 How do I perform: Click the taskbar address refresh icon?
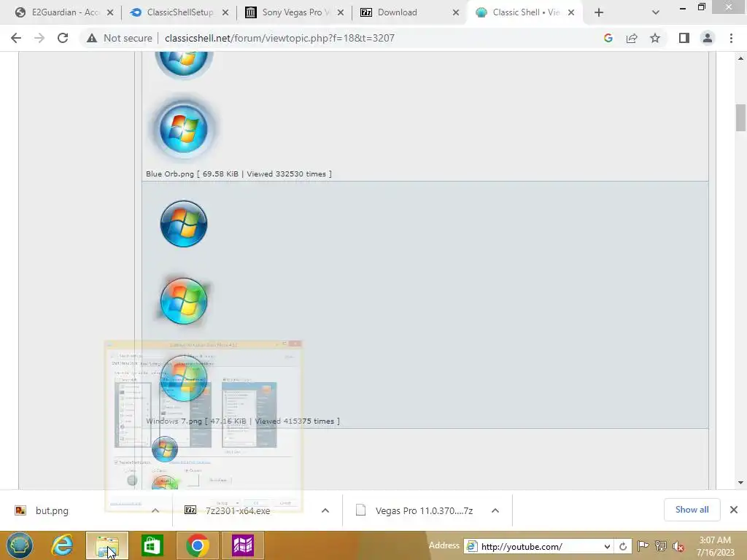click(623, 547)
